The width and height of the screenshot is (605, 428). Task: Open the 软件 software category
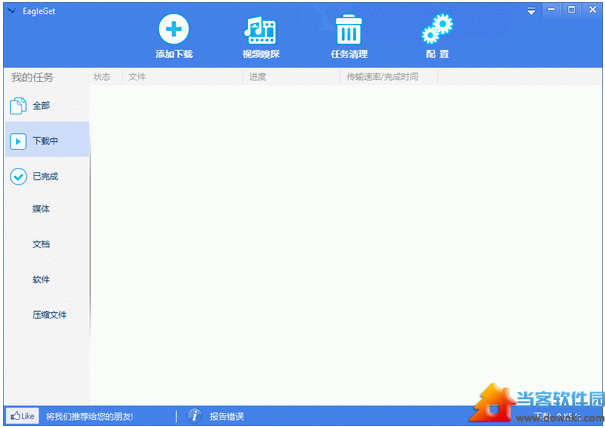(x=41, y=279)
